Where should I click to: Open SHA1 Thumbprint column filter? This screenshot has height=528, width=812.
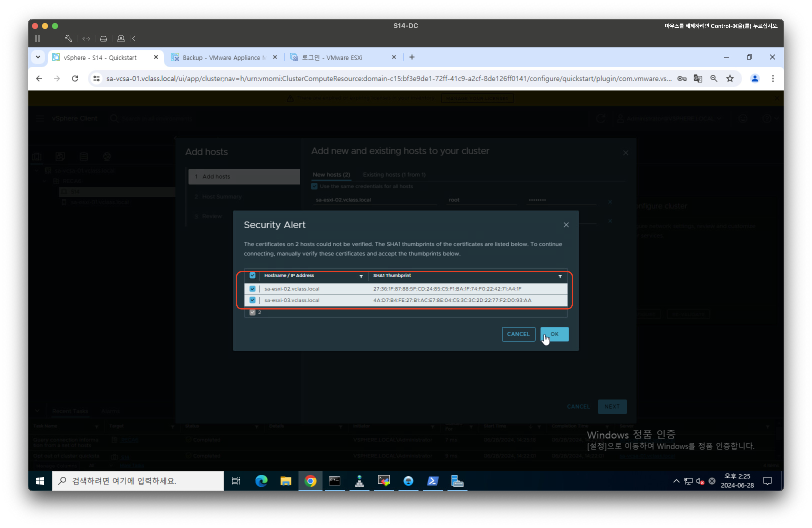(560, 276)
